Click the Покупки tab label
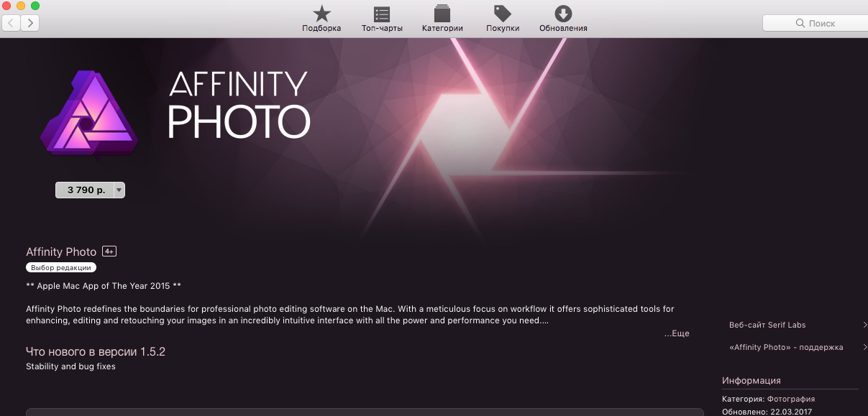This screenshot has height=416, width=868. pos(503,28)
